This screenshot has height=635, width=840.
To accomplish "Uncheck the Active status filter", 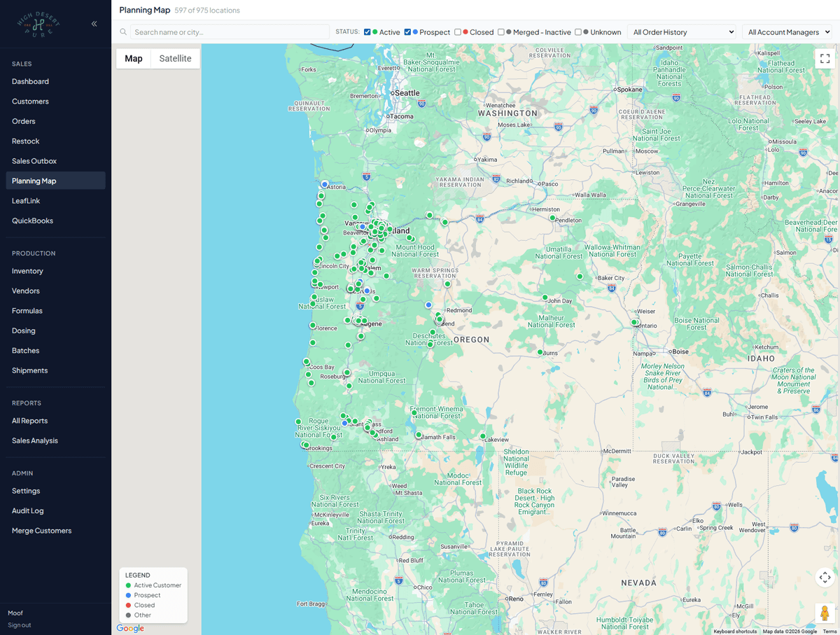I will pyautogui.click(x=367, y=32).
